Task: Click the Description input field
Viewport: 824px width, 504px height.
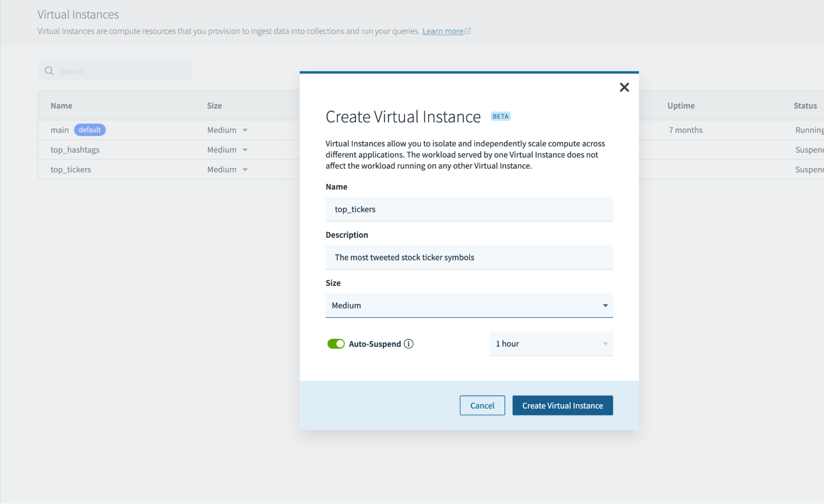Action: (469, 258)
